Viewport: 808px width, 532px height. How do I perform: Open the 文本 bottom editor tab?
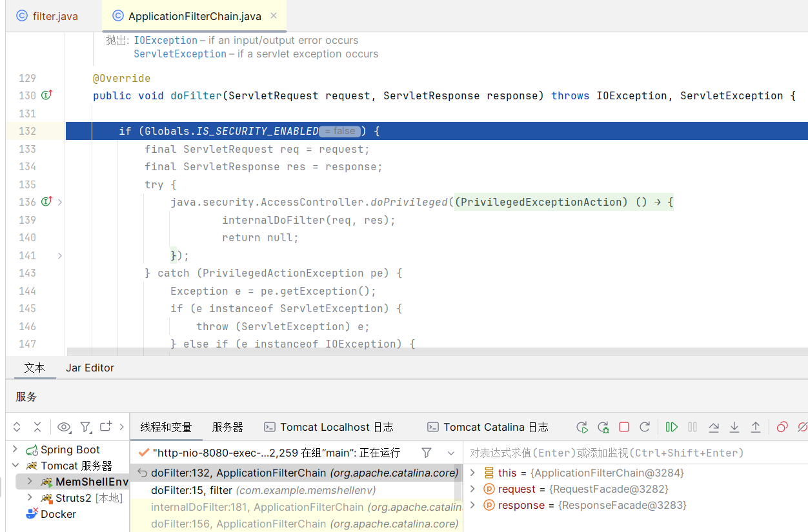[34, 368]
